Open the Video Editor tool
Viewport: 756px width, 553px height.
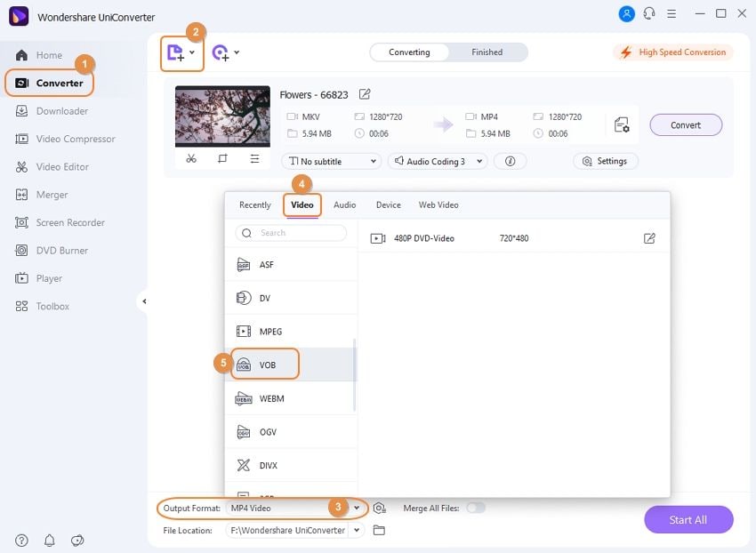coord(52,167)
